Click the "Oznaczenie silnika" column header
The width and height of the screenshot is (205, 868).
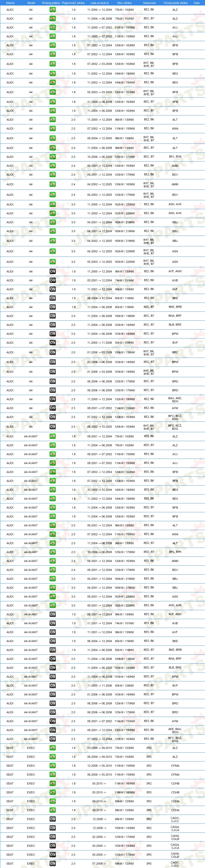[x=176, y=3]
